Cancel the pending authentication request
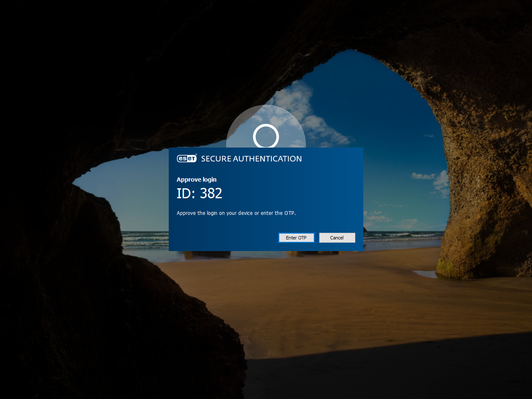Viewport: 532px width, 399px height. [337, 237]
